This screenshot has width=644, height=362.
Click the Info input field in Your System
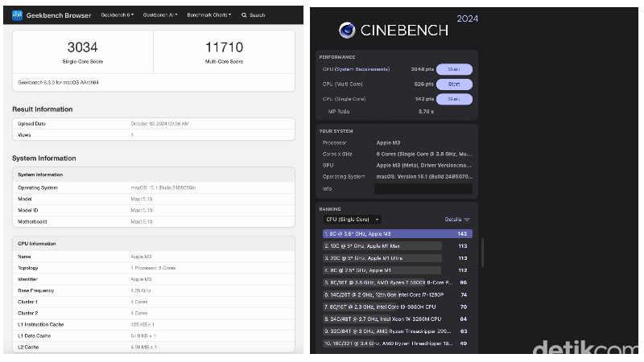[x=423, y=189]
